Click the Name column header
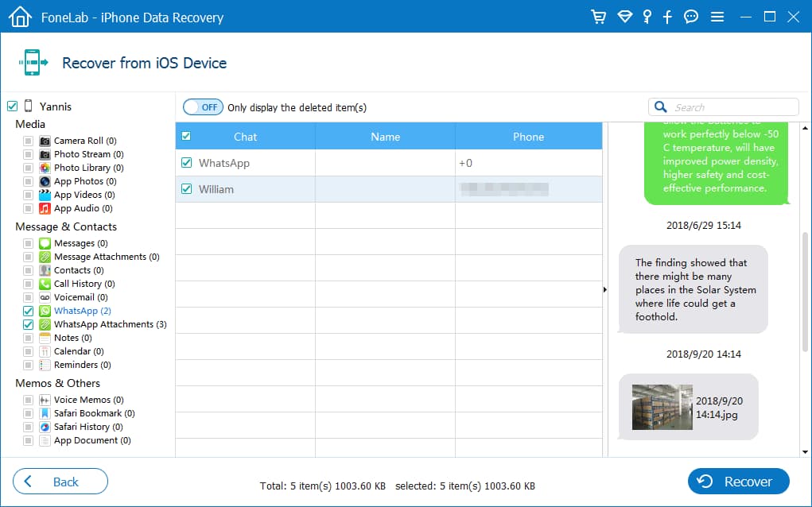The height and width of the screenshot is (507, 812). click(x=385, y=137)
